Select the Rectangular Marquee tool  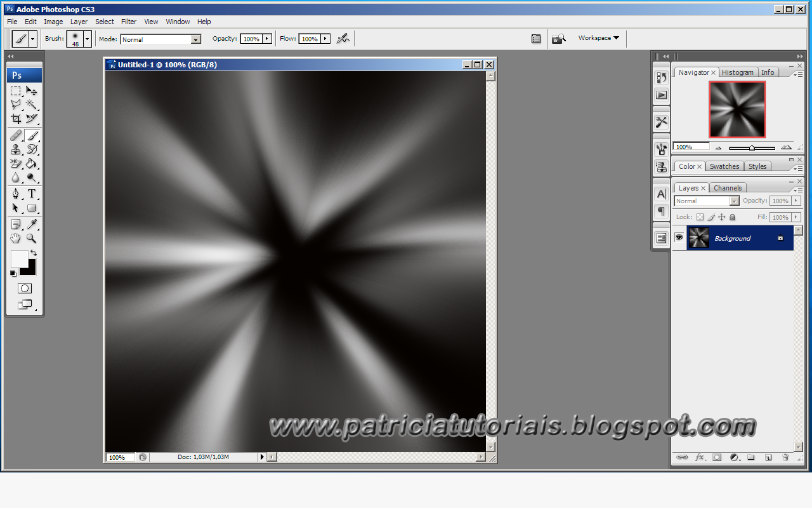pos(16,91)
